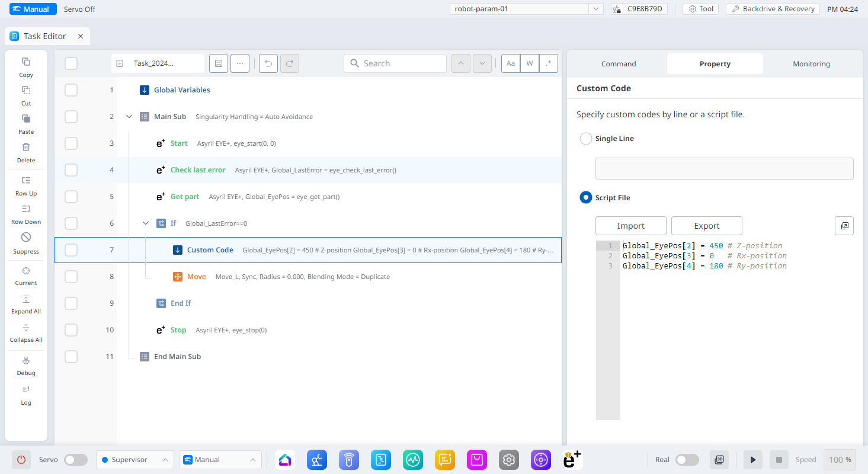Suppress the selected command line
868x474 pixels.
tap(26, 237)
